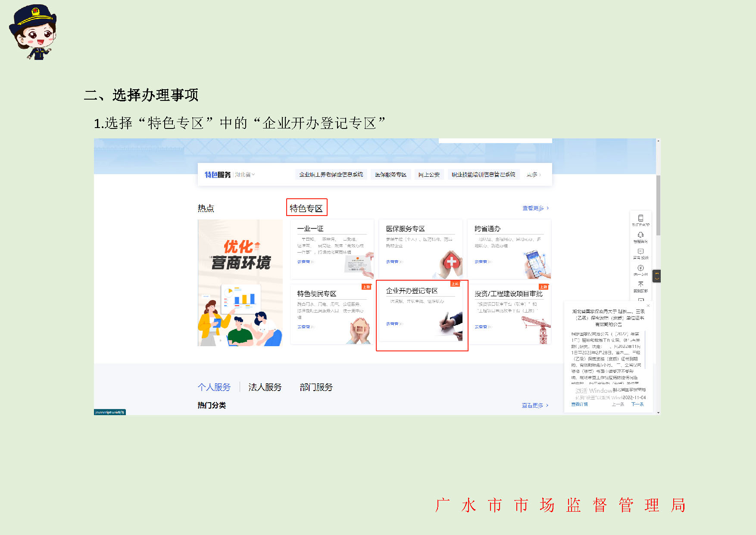Close the notice popup with X

648,306
